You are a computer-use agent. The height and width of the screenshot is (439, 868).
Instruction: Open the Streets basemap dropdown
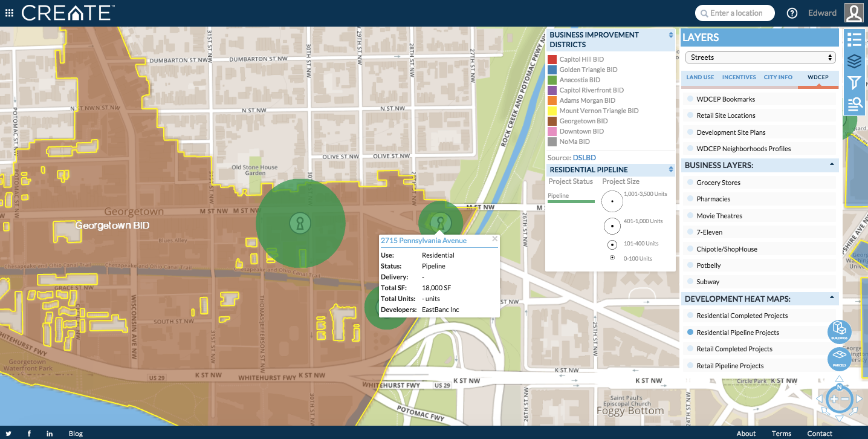pos(760,57)
